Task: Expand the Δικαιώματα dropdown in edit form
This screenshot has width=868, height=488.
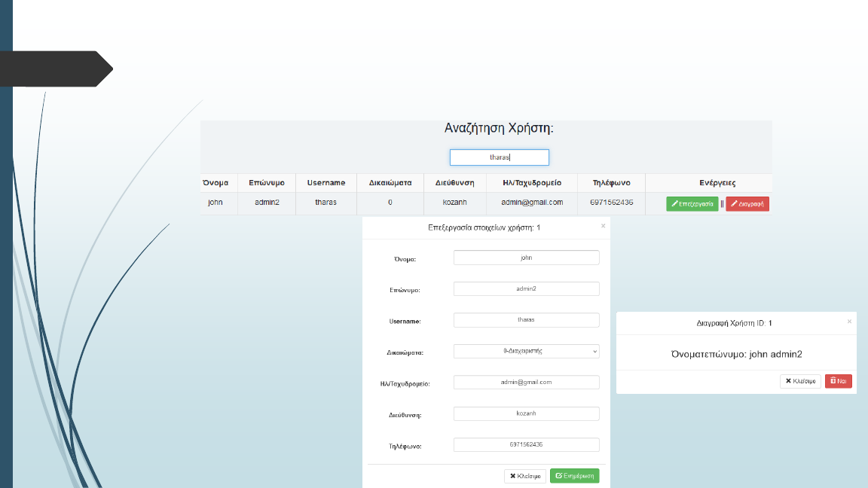Action: click(526, 351)
